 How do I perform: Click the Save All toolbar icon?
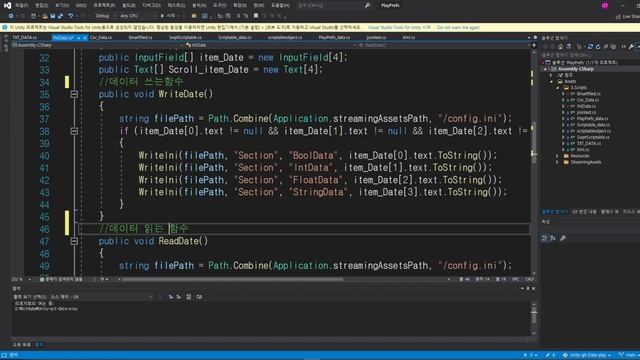click(x=60, y=16)
